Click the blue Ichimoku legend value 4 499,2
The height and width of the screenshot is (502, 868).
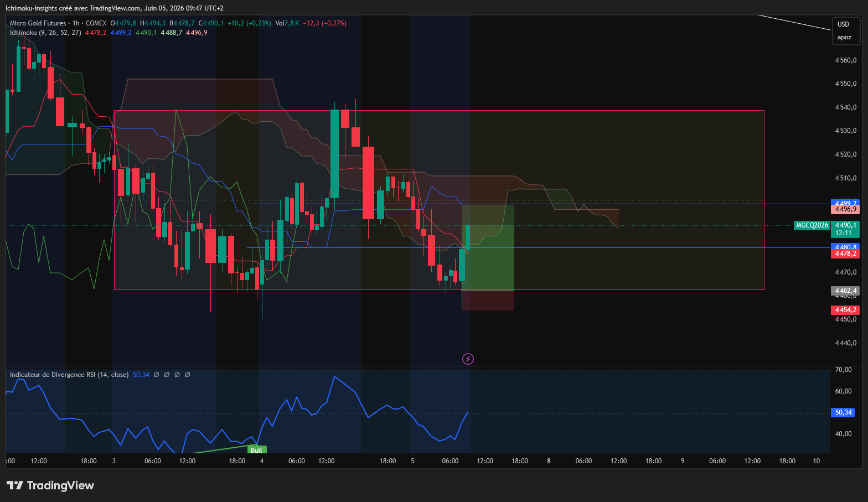121,33
